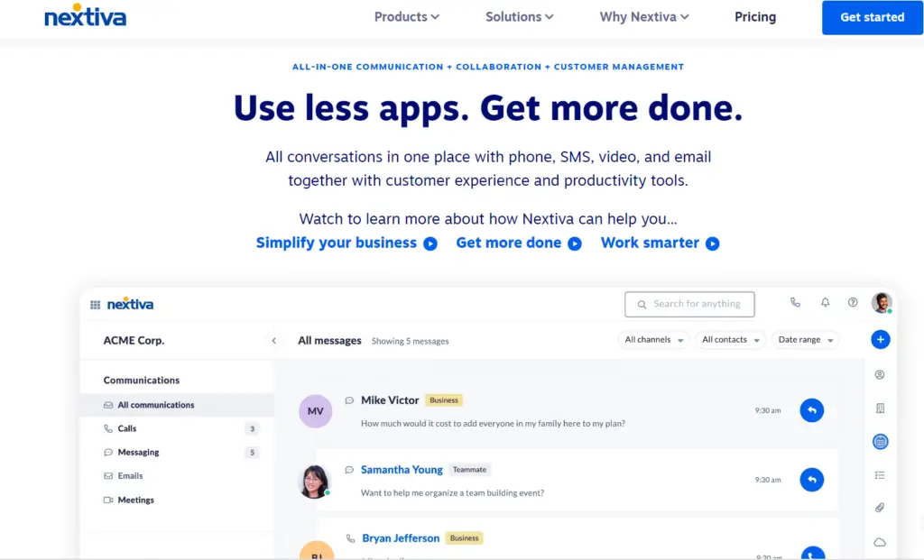924x560 pixels.
Task: Select Calls in the sidebar
Action: click(177, 428)
